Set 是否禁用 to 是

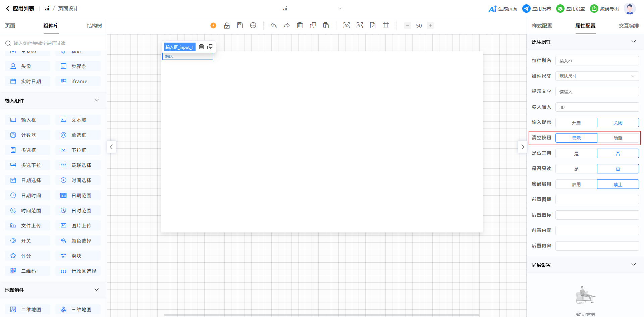point(576,154)
